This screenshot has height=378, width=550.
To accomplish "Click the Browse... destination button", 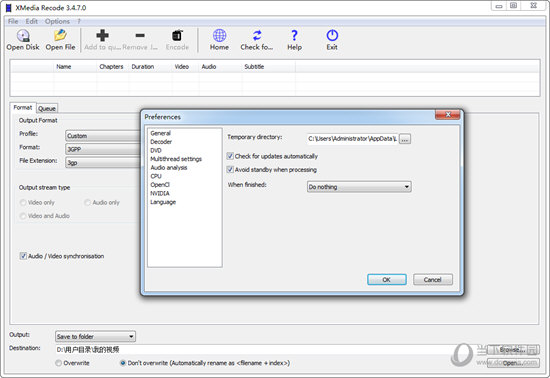I will [512, 350].
